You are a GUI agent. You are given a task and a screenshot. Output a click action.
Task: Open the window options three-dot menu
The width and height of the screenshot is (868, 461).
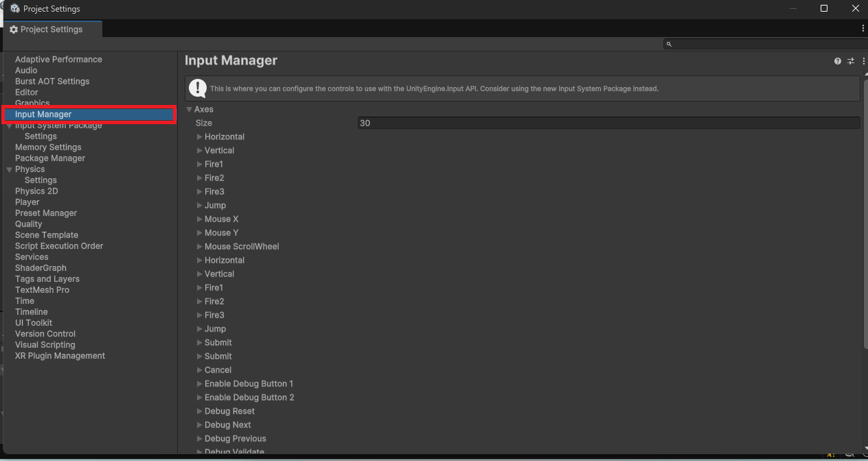click(863, 28)
